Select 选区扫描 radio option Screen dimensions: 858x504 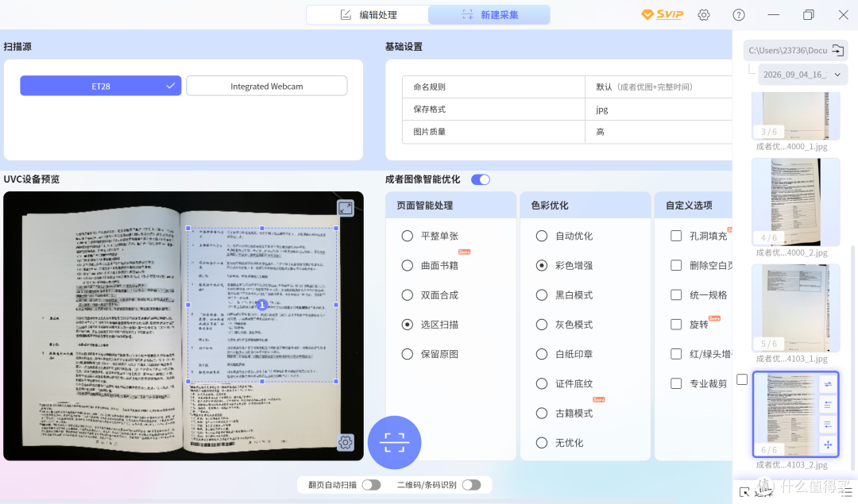(407, 324)
